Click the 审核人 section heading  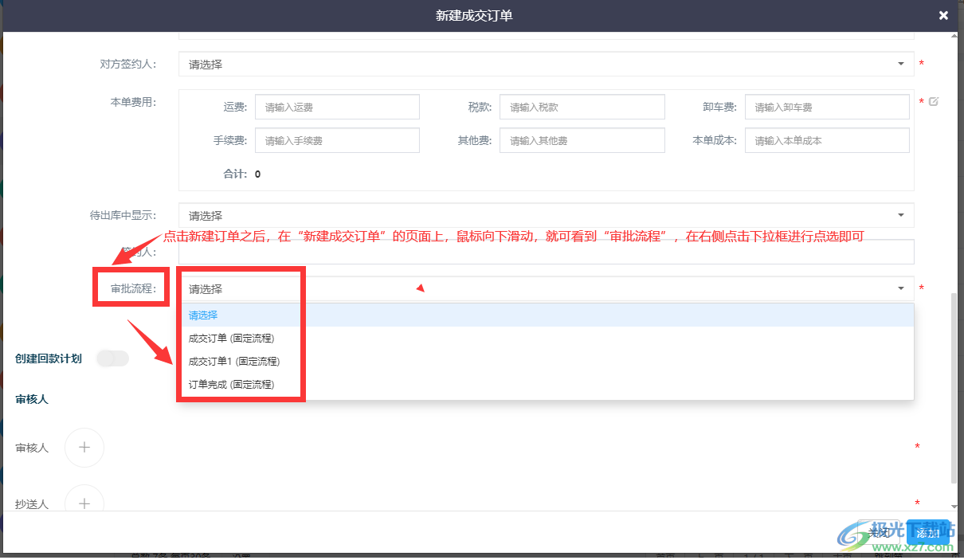[x=32, y=399]
